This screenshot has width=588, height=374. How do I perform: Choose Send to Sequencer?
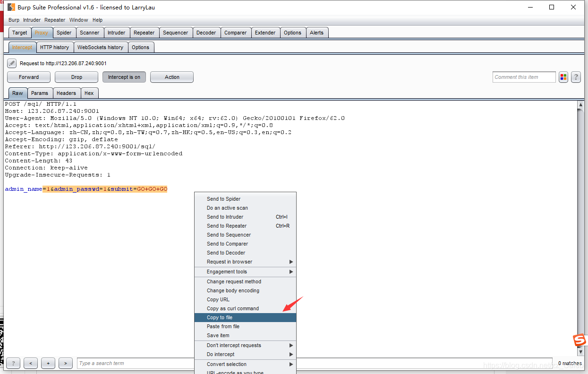(x=245, y=235)
